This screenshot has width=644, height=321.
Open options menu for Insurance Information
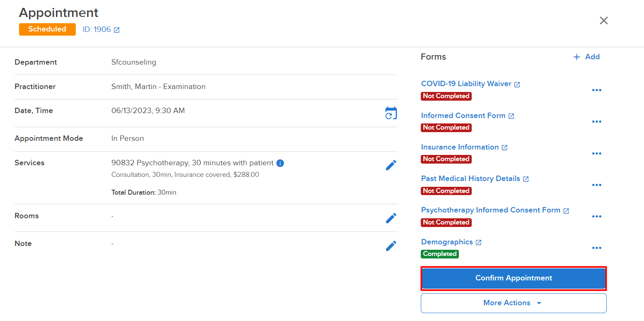point(597,153)
